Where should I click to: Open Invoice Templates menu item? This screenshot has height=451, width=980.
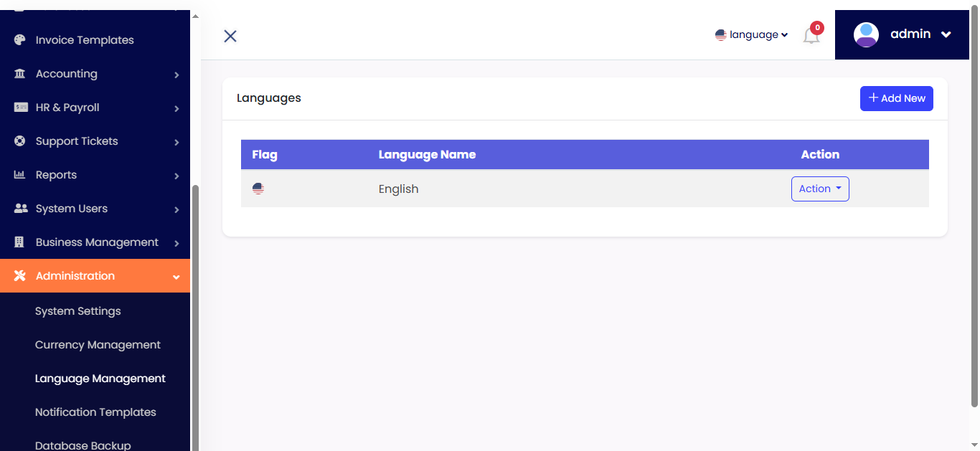(95, 40)
